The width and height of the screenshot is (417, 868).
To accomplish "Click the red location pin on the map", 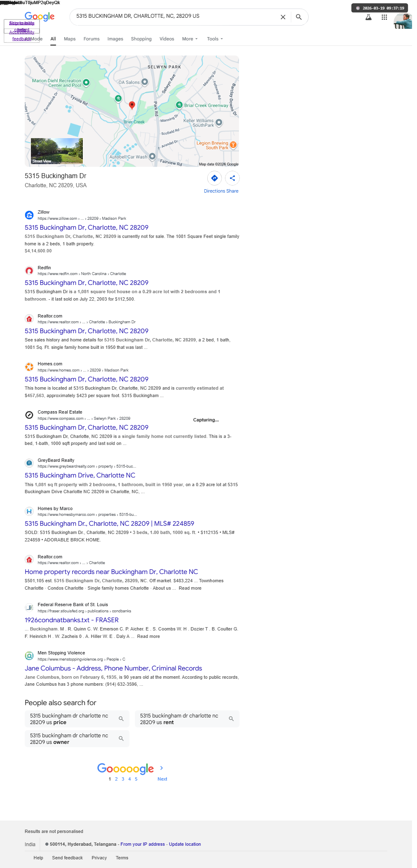I will click(132, 105).
